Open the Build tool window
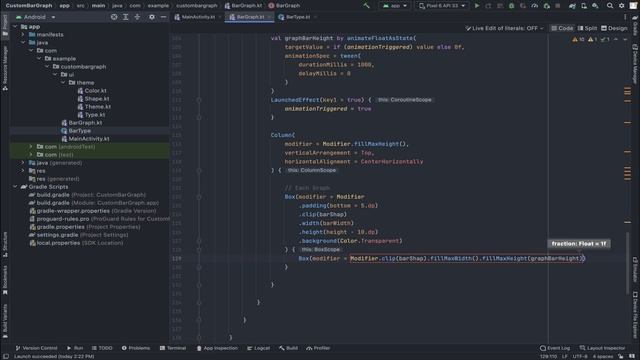 [288, 348]
